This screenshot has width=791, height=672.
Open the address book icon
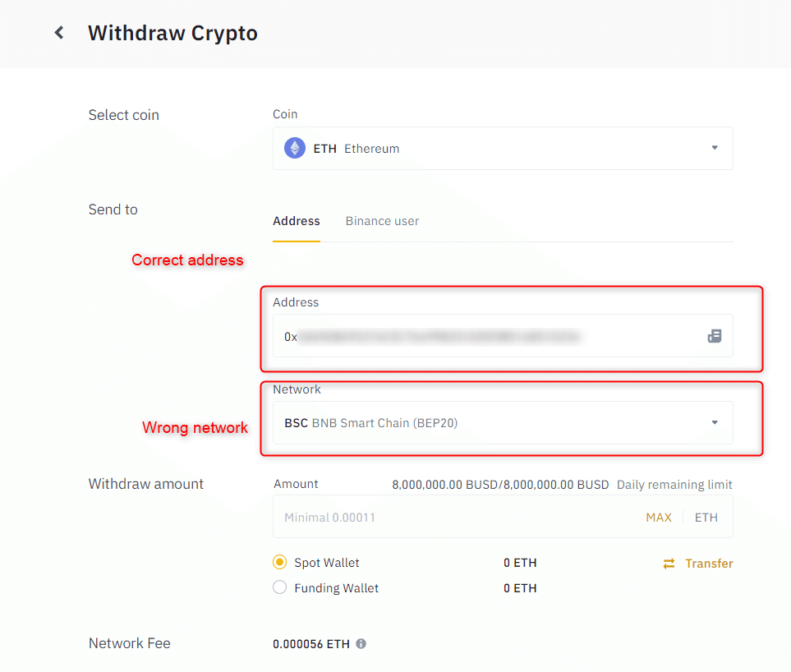point(715,336)
